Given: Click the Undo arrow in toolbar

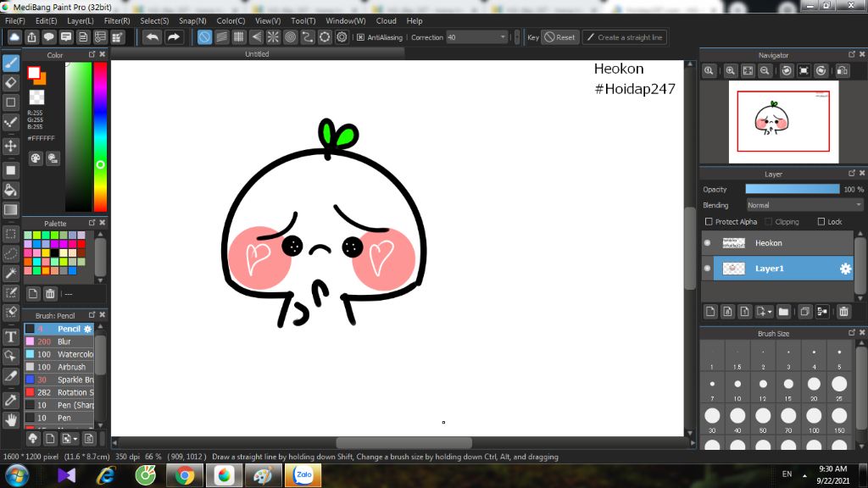Looking at the screenshot, I should (x=152, y=37).
